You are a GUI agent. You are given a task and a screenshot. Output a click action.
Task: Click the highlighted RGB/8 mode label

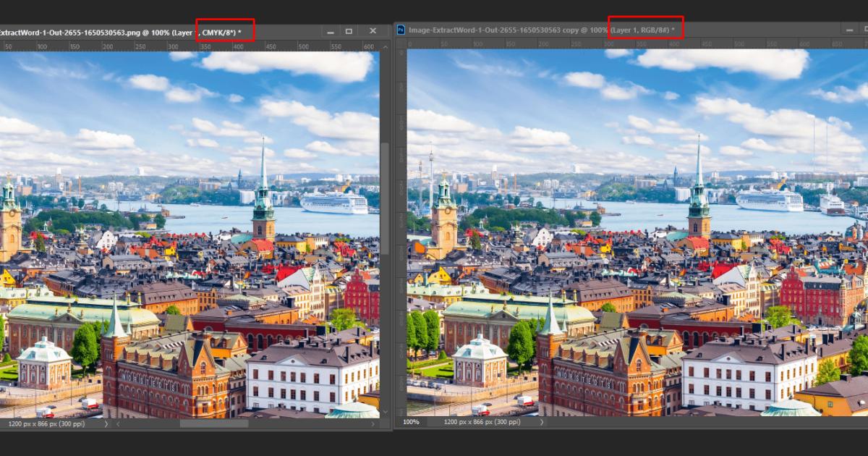652,30
